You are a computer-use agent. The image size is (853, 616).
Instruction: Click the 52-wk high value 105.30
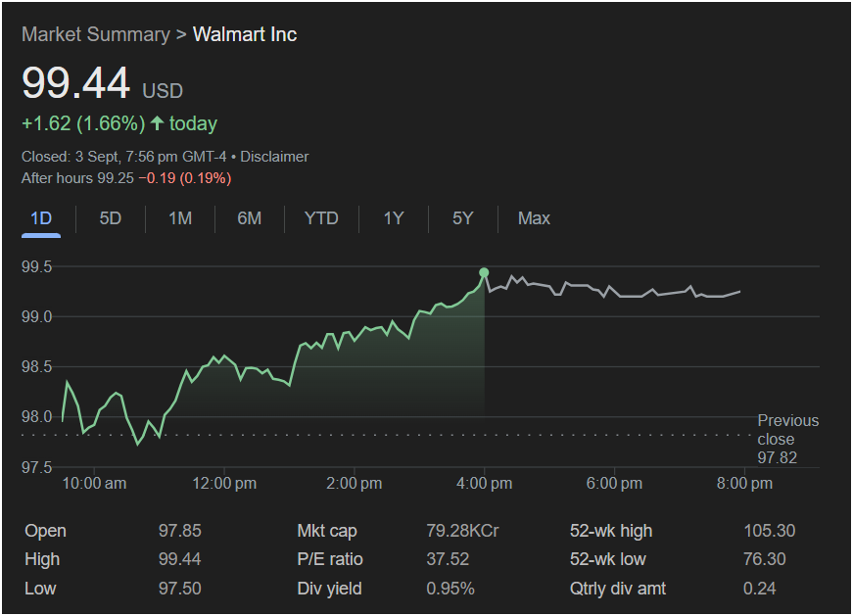click(770, 531)
